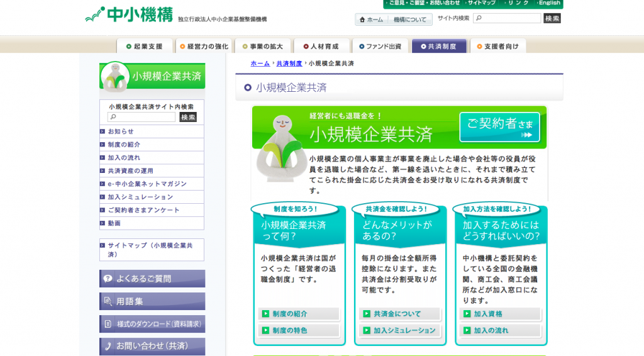
Task: Click green play icon next to 共済金について
Action: (x=367, y=314)
